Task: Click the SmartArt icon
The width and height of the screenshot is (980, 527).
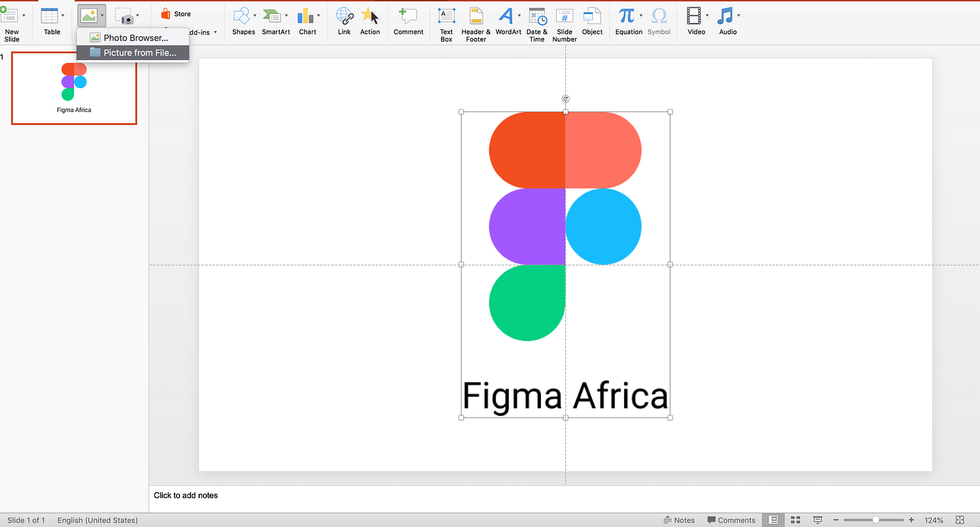Action: [272, 15]
